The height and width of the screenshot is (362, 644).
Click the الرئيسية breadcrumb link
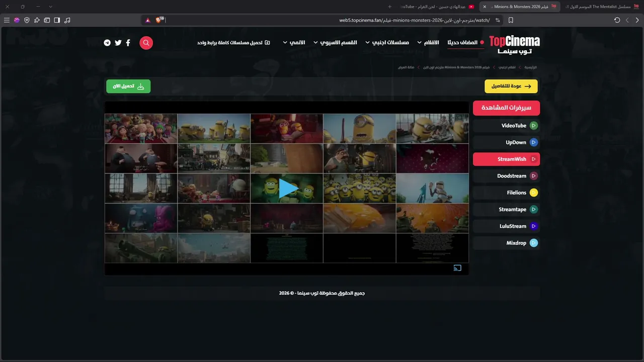click(531, 67)
